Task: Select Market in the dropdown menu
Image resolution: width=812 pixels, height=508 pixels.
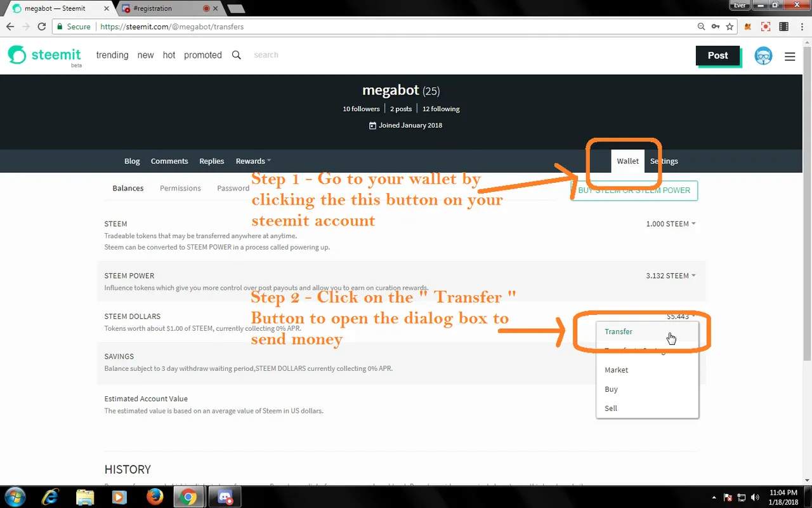Action: pos(648,370)
